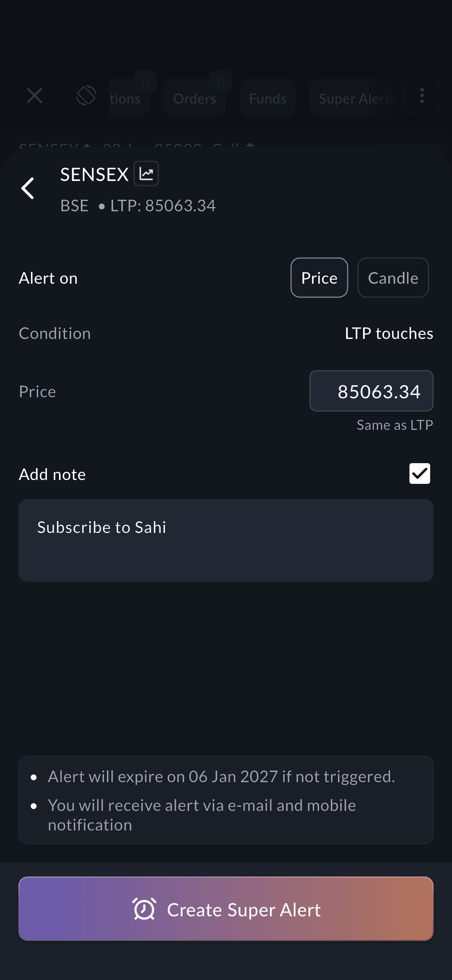Viewport: 452px width, 980px height.
Task: Click the BSE LTP subtitle line
Action: (x=138, y=206)
